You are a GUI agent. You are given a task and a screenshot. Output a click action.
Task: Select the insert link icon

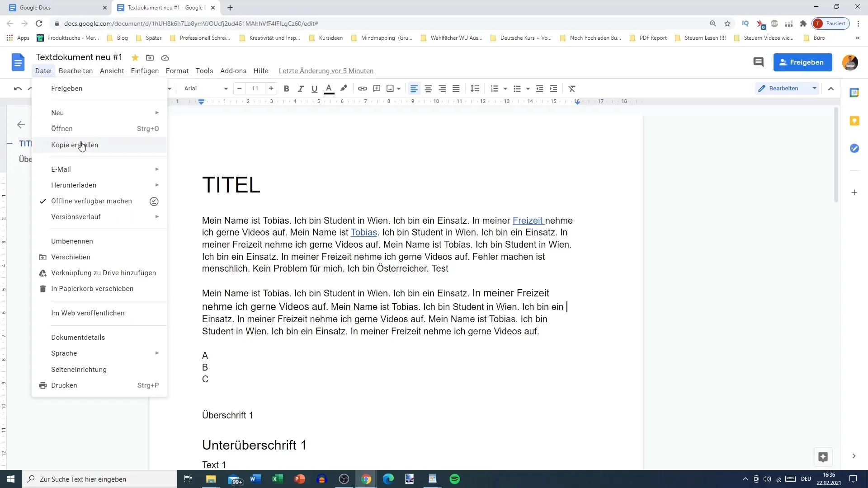click(363, 88)
